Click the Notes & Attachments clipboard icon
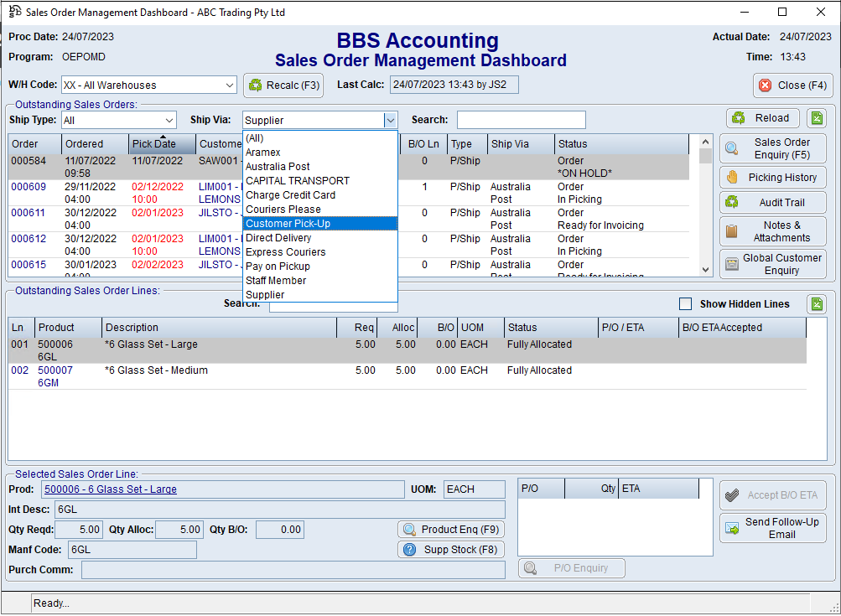This screenshot has height=616, width=841. 732,231
